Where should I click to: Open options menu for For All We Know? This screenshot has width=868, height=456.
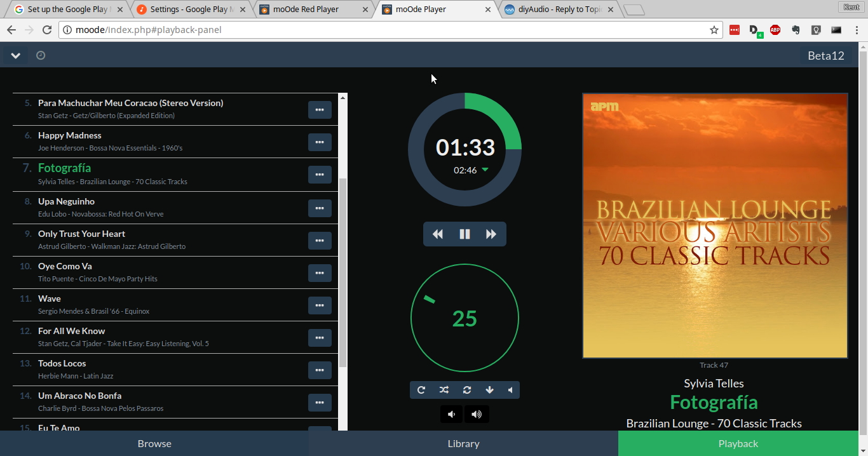(x=320, y=337)
